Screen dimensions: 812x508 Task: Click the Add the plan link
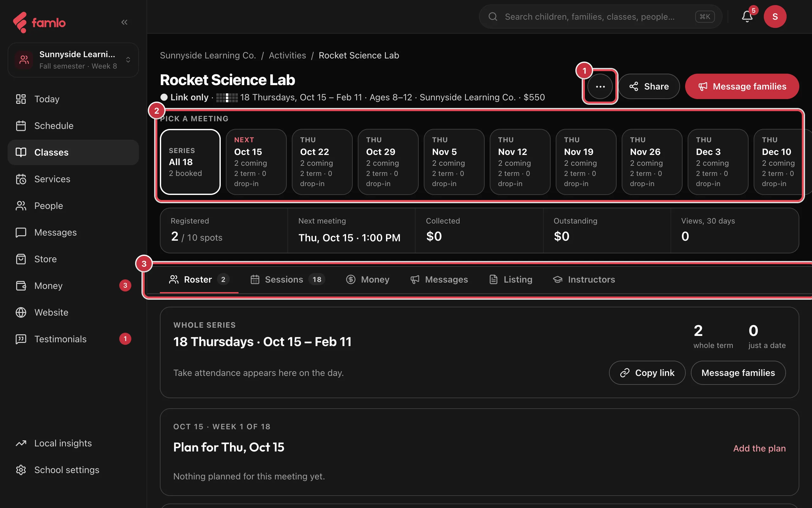760,448
